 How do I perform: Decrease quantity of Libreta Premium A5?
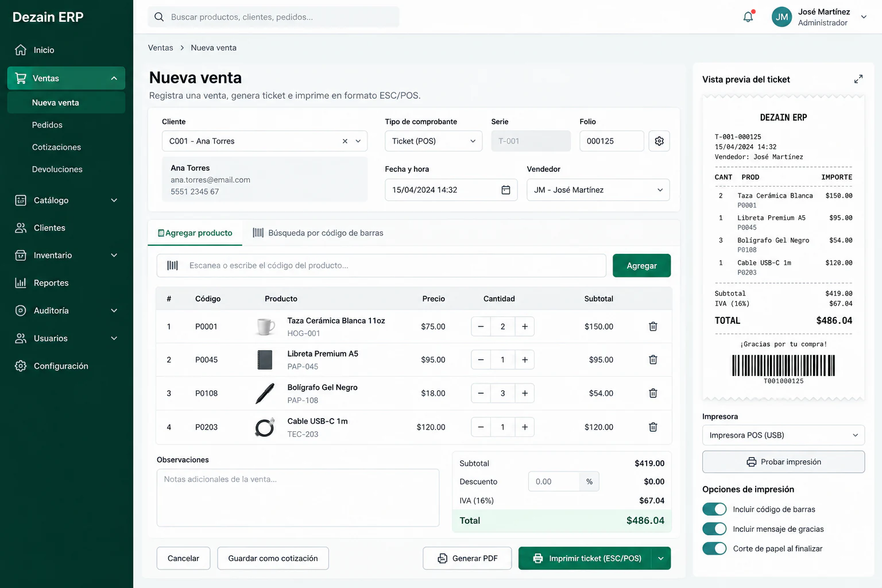click(481, 359)
